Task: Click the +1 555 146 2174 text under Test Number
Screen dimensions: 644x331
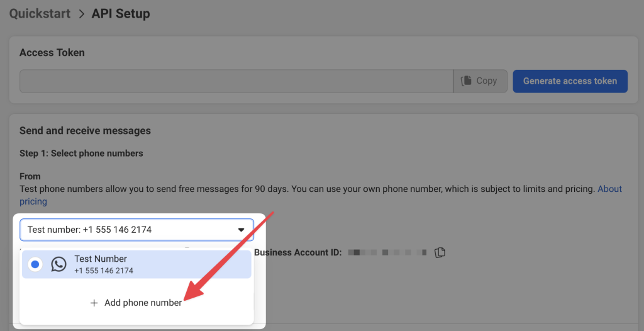Action: 104,271
